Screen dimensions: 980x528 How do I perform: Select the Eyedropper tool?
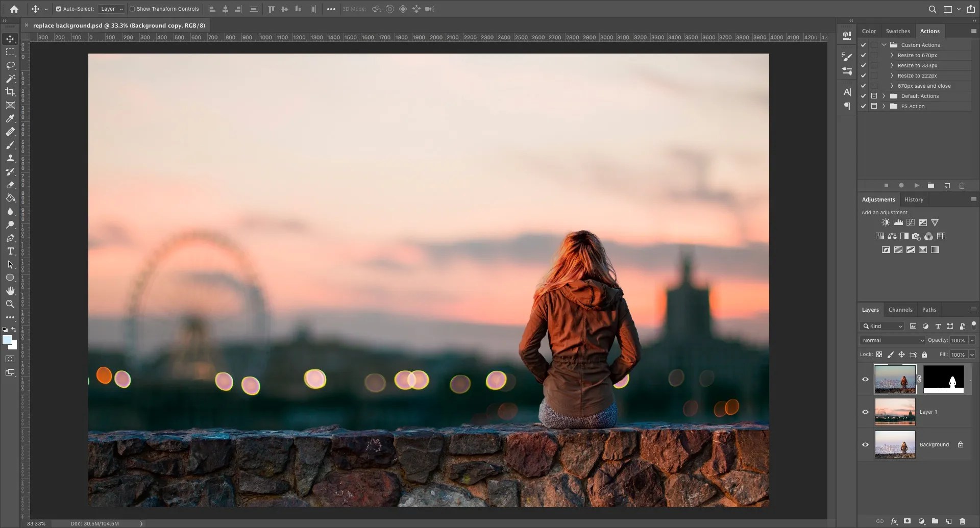[10, 118]
